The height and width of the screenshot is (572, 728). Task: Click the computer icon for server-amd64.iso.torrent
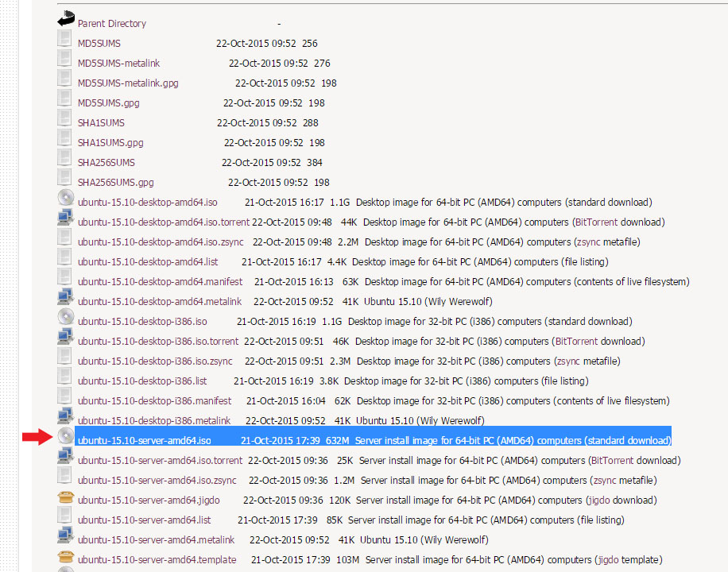[66, 456]
